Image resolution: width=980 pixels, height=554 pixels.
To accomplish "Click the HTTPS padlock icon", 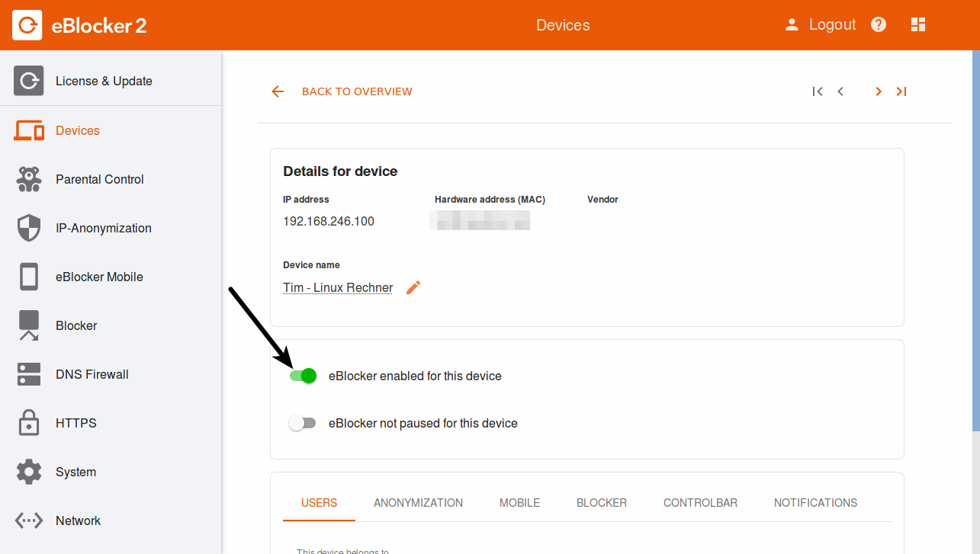I will coord(29,423).
